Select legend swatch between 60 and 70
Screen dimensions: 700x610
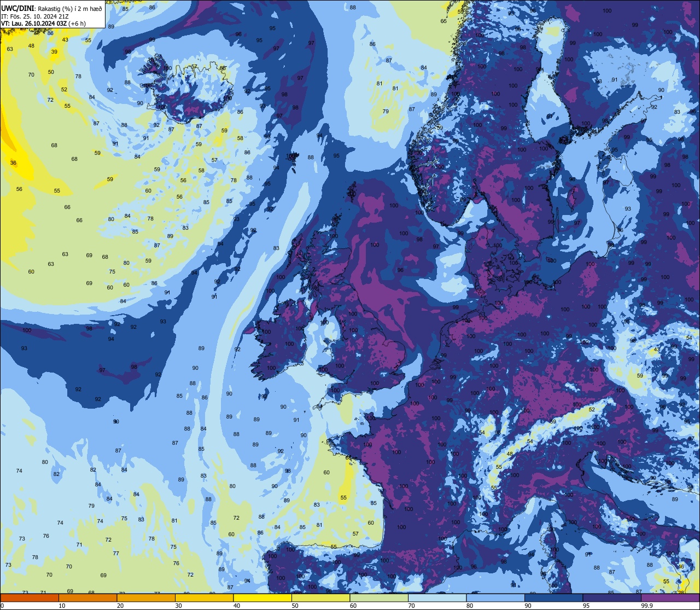[x=379, y=597]
